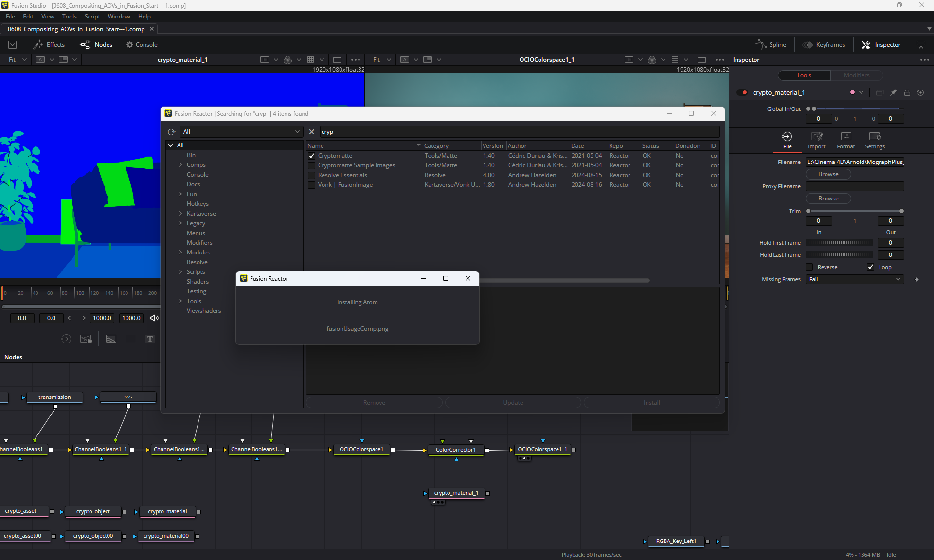
Task: Check the Cryptomatte Sample Images checkbox
Action: (x=312, y=166)
